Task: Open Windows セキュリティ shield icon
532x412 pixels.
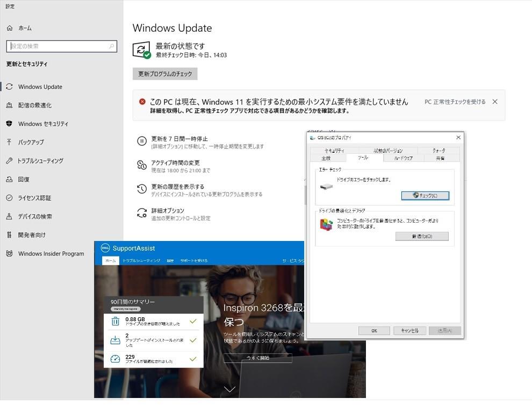Action: tap(10, 124)
